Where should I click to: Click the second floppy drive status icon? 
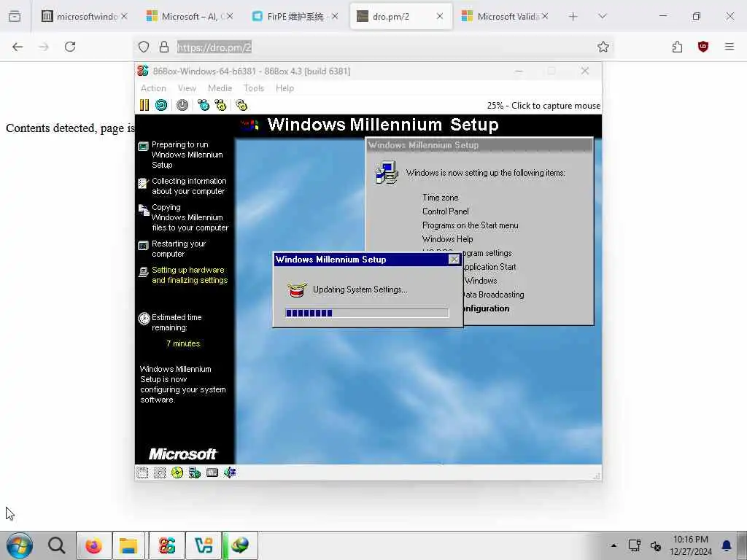click(160, 472)
